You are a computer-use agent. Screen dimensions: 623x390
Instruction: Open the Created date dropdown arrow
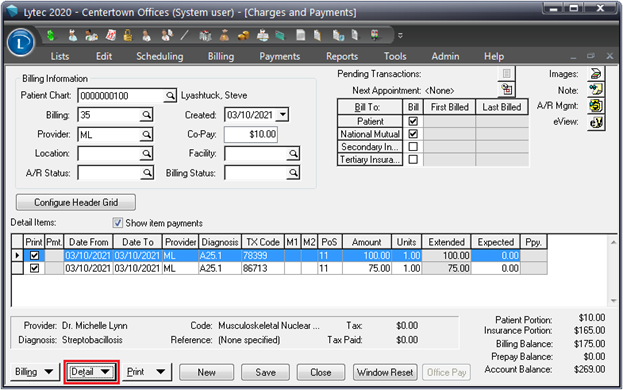click(282, 115)
